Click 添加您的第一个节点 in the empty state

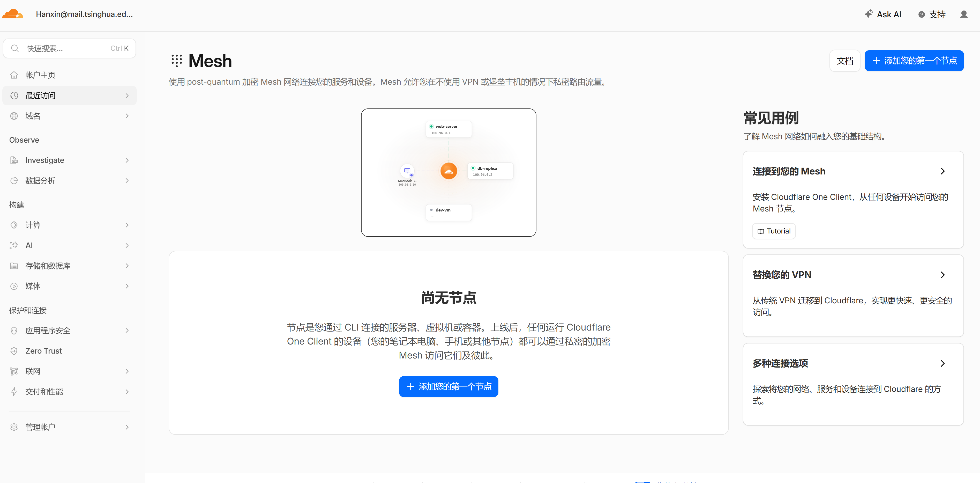448,387
